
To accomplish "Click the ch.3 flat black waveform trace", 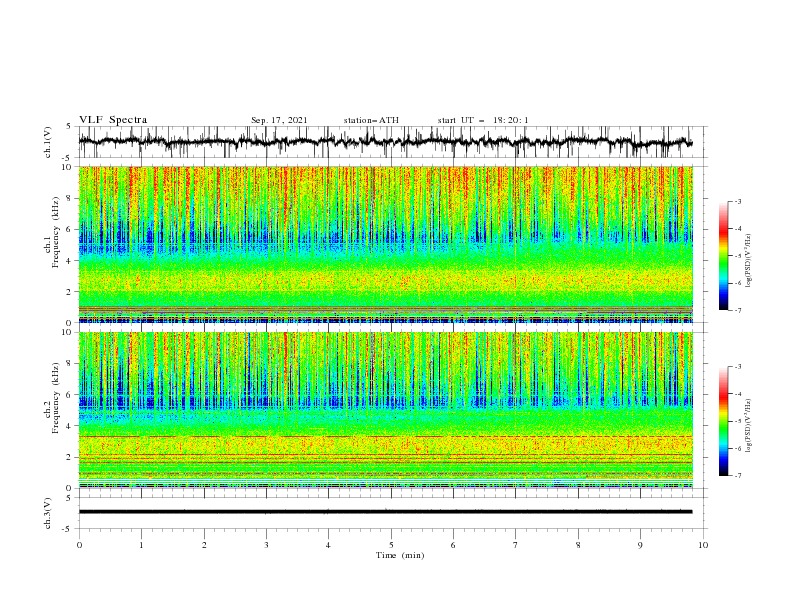I will point(385,512).
